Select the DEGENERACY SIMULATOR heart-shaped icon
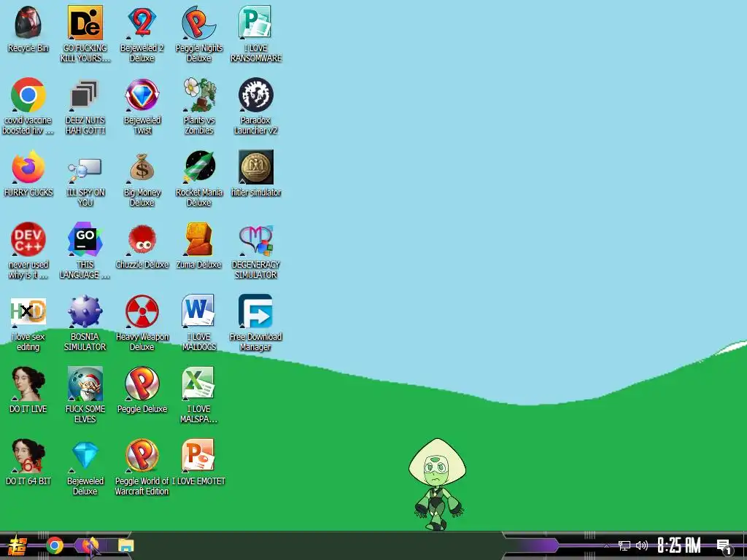Viewport: 747px width, 560px height. (255, 239)
